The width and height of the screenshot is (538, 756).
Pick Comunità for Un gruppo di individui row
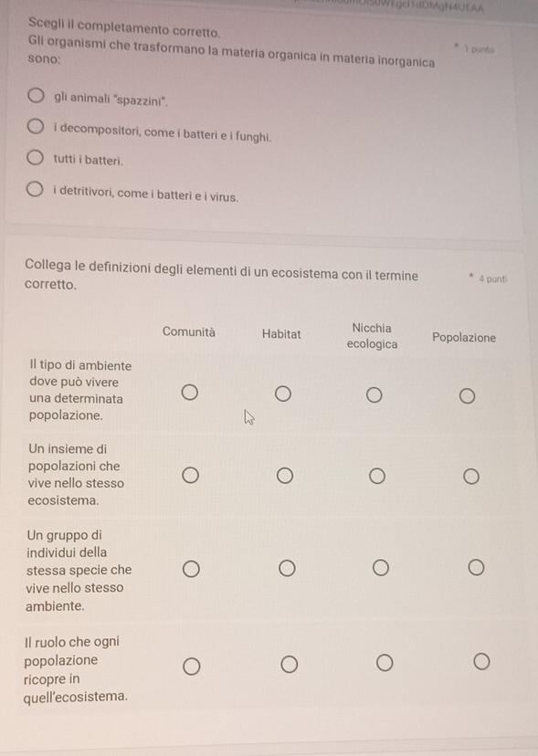coord(191,569)
